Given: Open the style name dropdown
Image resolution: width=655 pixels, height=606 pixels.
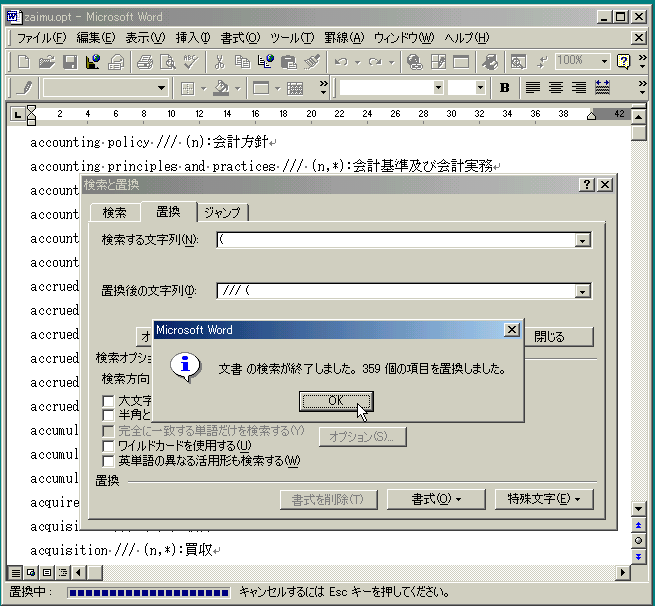Looking at the screenshot, I should tap(161, 88).
